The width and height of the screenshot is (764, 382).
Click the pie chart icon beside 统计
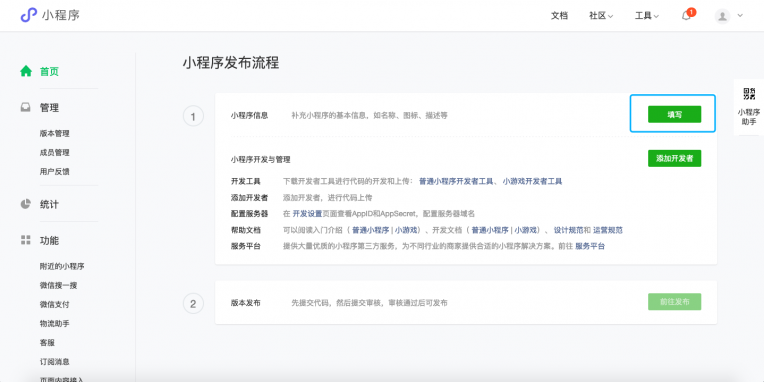click(x=25, y=204)
